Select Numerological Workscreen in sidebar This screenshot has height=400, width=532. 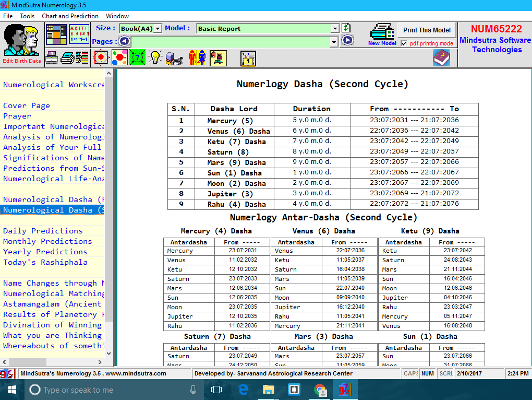pos(54,85)
